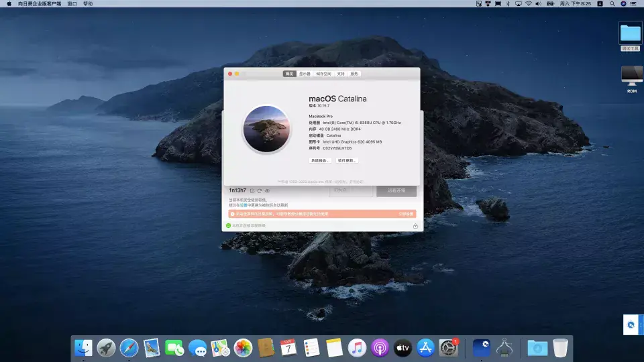Open the Apple menu
The height and width of the screenshot is (362, 644).
pos(9,4)
